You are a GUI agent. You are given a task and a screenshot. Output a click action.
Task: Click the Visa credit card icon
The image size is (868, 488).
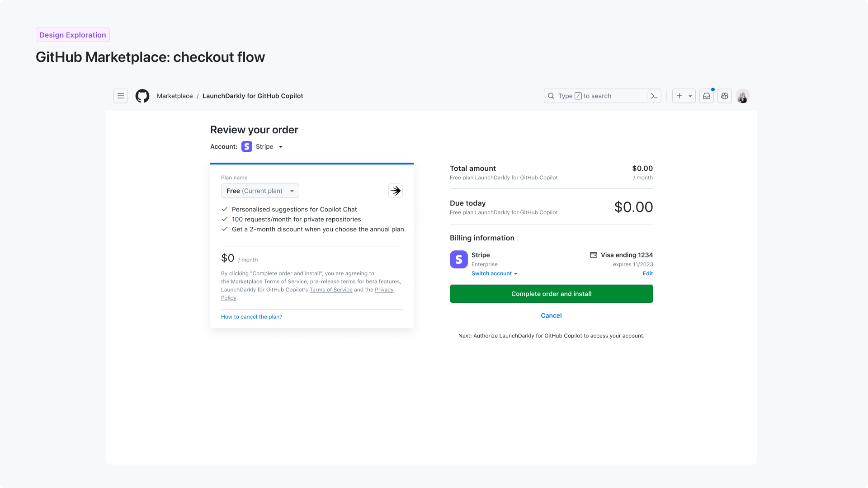(593, 255)
